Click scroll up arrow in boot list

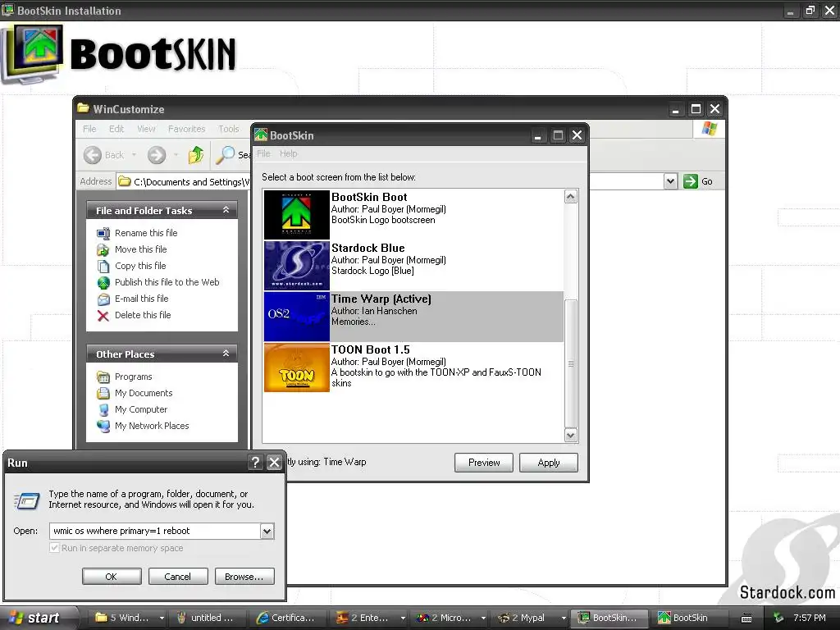coord(571,197)
